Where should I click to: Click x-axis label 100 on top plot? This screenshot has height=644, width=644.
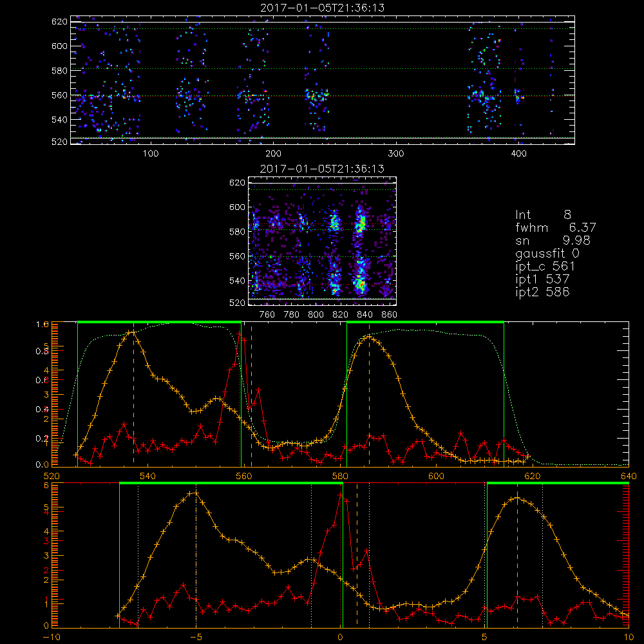click(151, 154)
